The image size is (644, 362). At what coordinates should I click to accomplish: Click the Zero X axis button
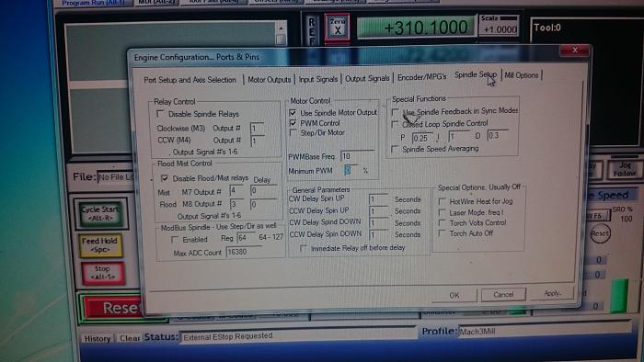338,28
